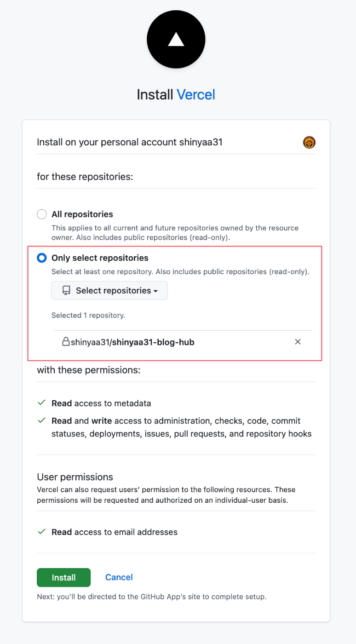356x644 pixels.
Task: Open the Select repositories dropdown
Action: 109,291
